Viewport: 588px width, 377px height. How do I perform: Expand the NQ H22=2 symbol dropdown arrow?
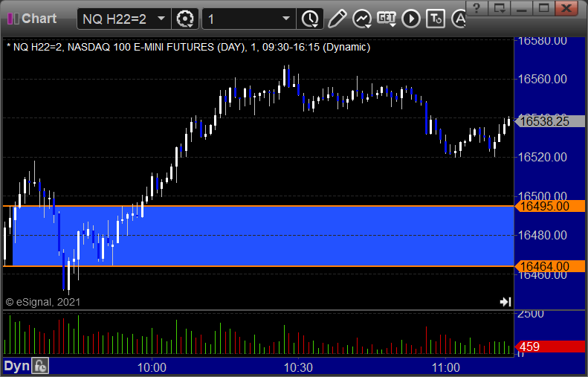(161, 19)
